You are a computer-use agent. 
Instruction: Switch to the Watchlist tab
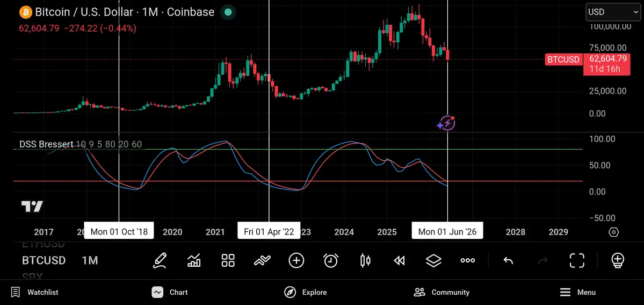tap(34, 292)
